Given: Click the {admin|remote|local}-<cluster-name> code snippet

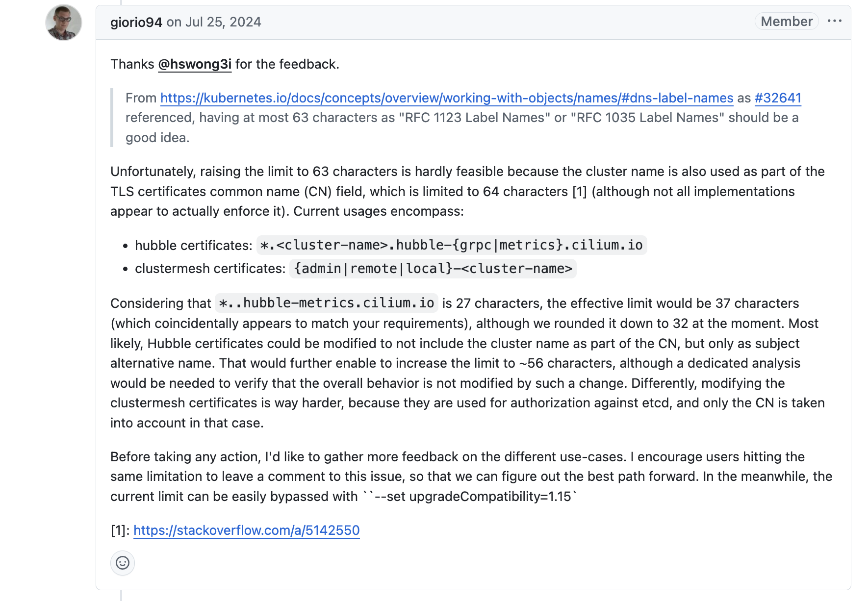Looking at the screenshot, I should tap(433, 269).
